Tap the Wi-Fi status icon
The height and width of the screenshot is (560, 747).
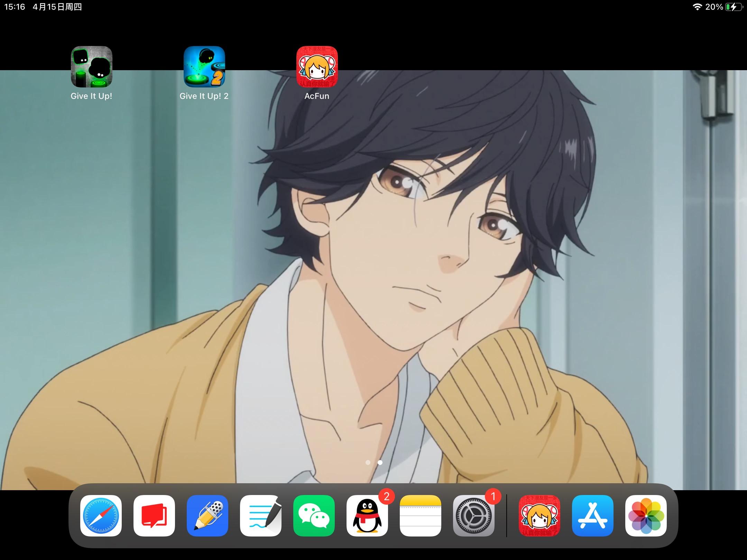[697, 7]
